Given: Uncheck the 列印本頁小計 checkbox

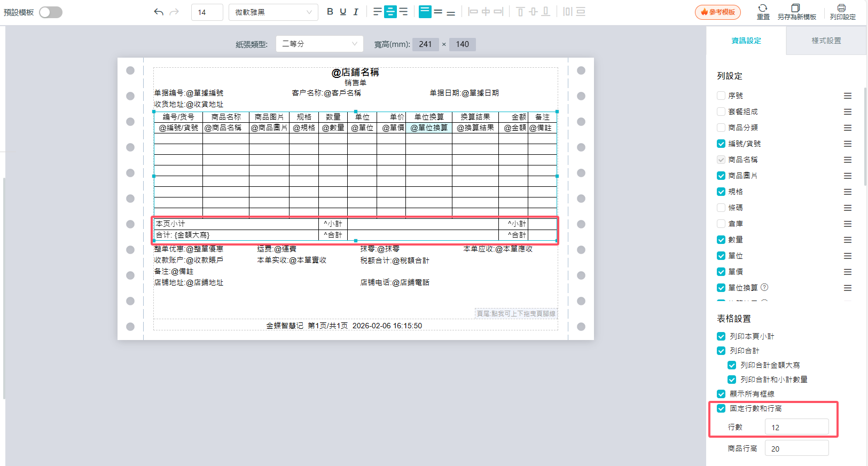Looking at the screenshot, I should tap(721, 336).
